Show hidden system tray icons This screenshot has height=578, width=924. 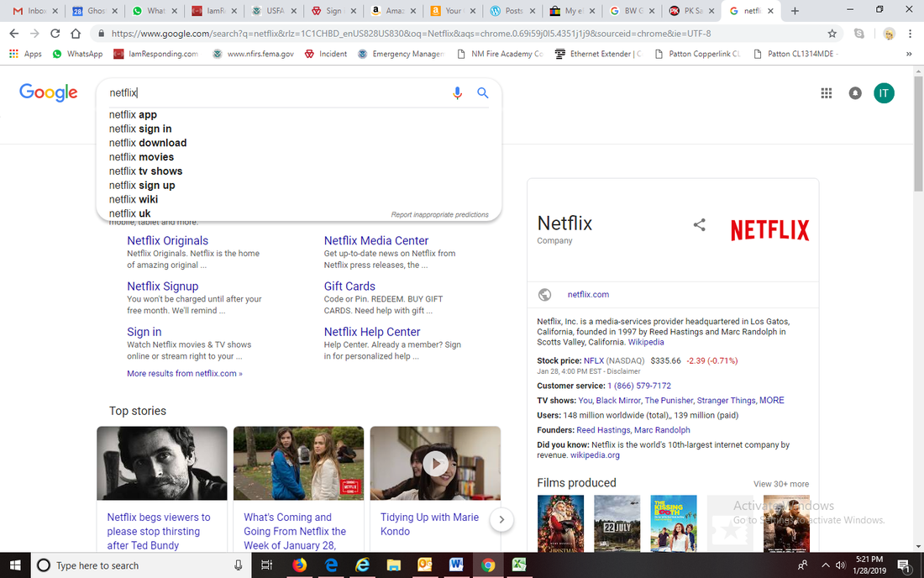[825, 565]
